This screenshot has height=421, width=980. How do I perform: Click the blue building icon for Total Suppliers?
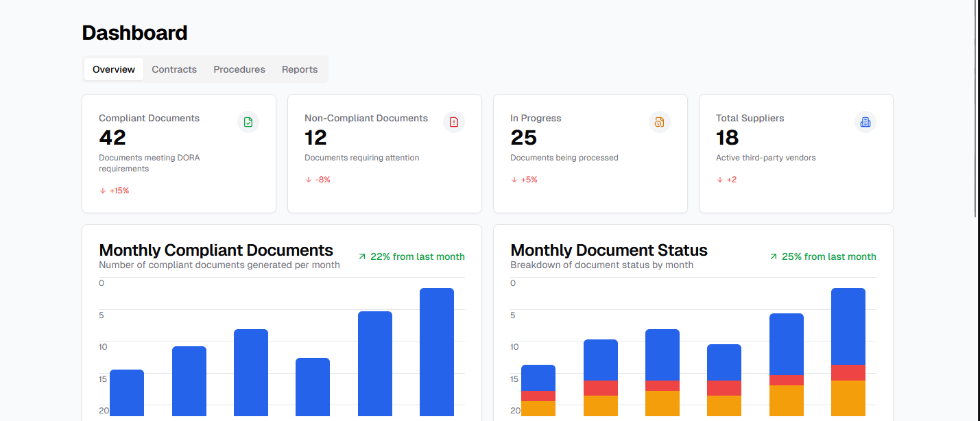tap(865, 121)
